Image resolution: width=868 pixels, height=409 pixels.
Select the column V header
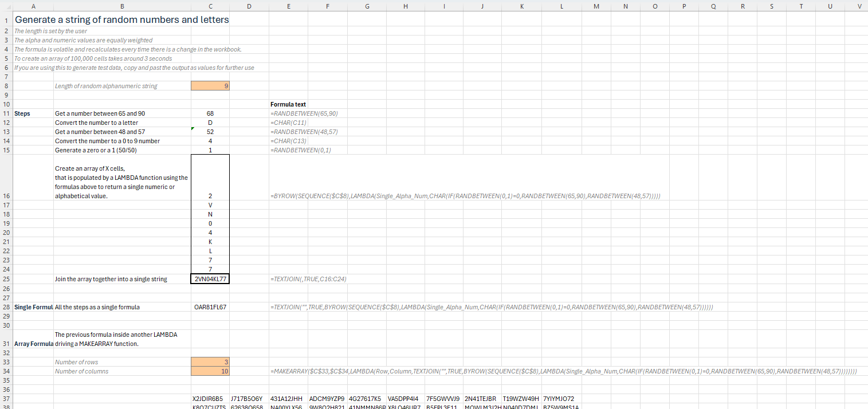pos(859,6)
